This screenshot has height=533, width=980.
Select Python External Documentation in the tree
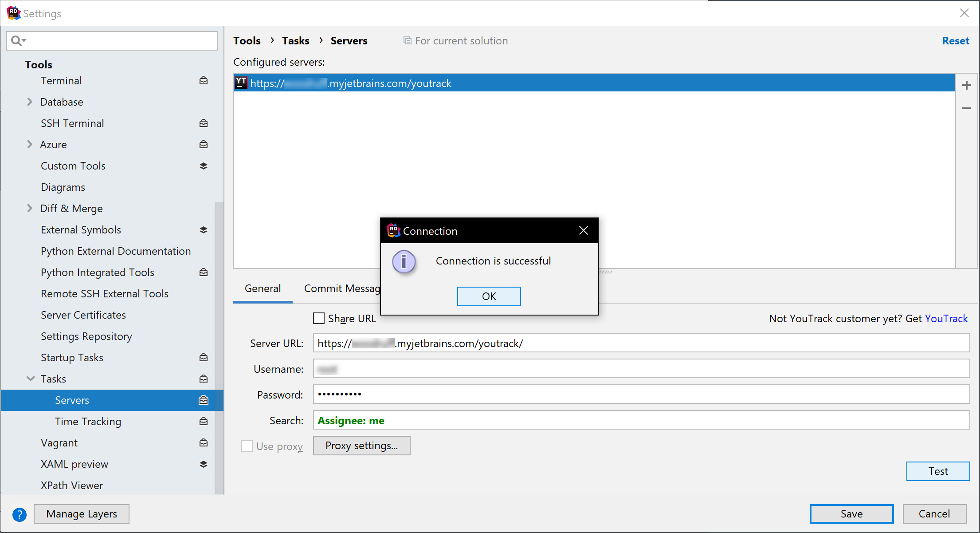click(x=116, y=251)
